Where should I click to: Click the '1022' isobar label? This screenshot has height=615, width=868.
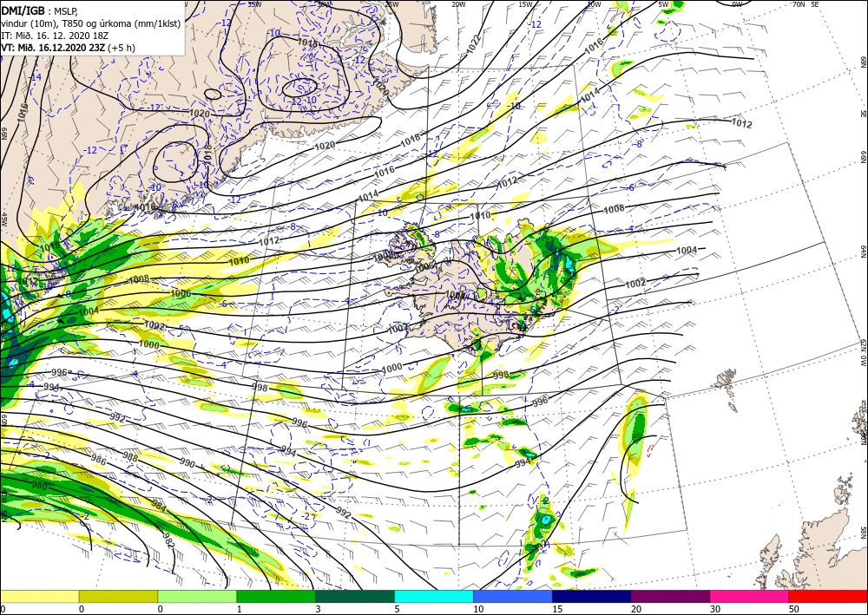475,43
